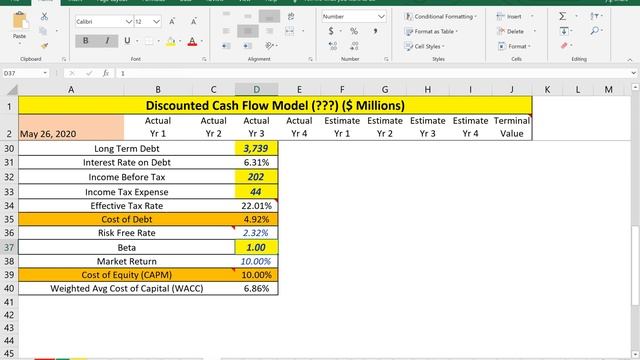Screen dimensions: 640x360
Task: Open the Fill Color palette arrow
Action: tap(180, 41)
